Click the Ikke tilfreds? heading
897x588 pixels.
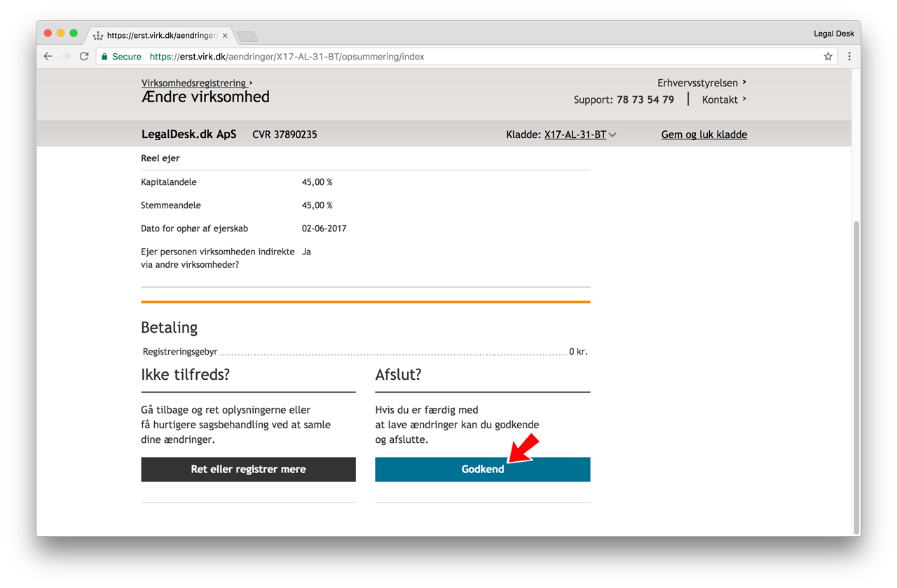pyautogui.click(x=185, y=374)
